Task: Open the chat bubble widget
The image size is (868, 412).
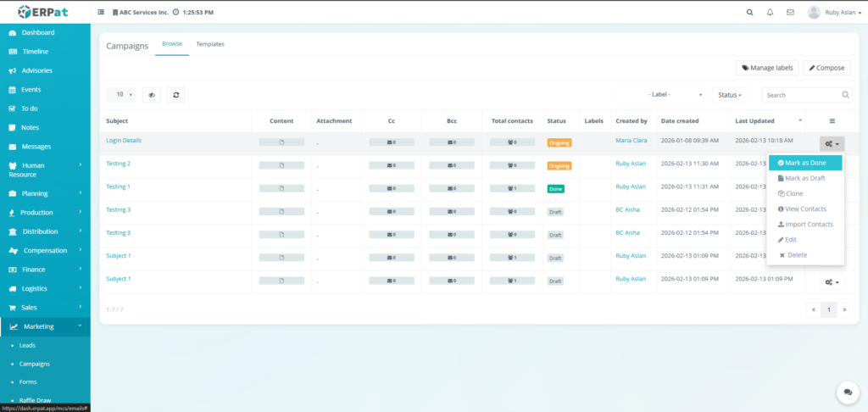Action: click(x=847, y=392)
